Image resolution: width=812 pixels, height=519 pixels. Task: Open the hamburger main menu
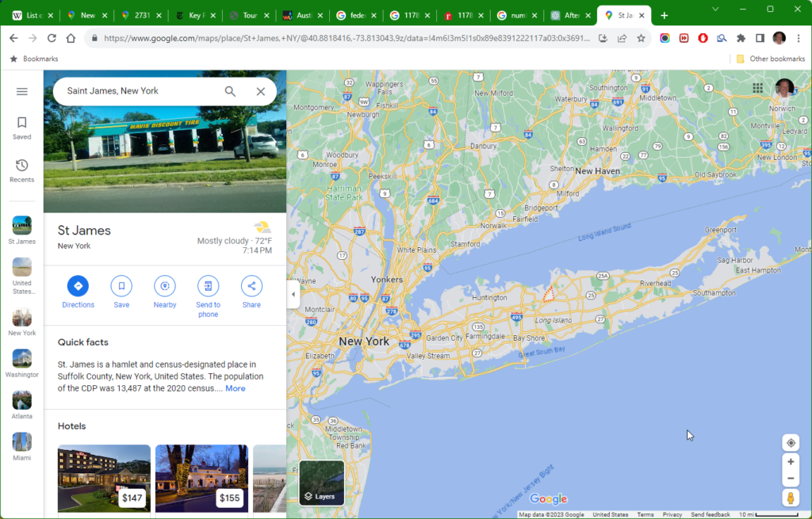coord(22,92)
